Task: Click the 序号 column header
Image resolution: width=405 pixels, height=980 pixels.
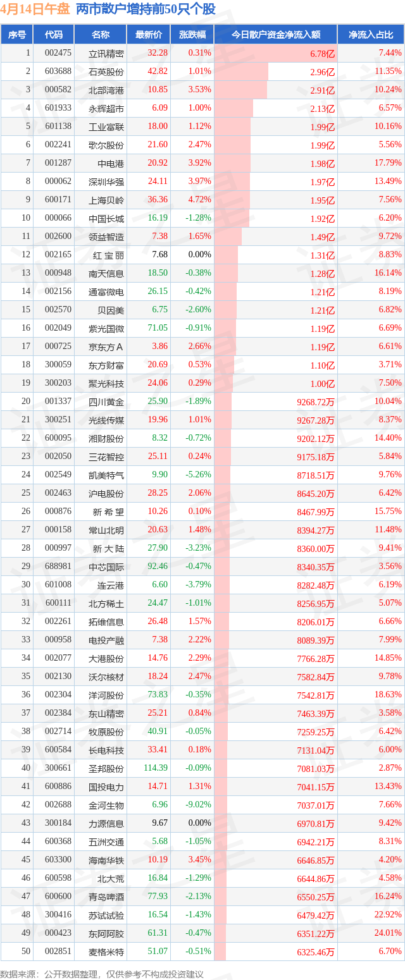Action: [x=17, y=35]
